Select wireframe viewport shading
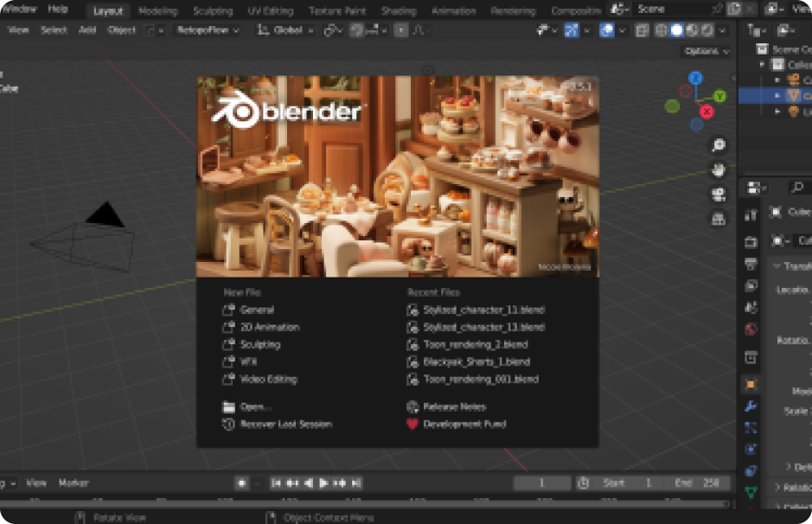The height and width of the screenshot is (524, 812). (x=662, y=30)
